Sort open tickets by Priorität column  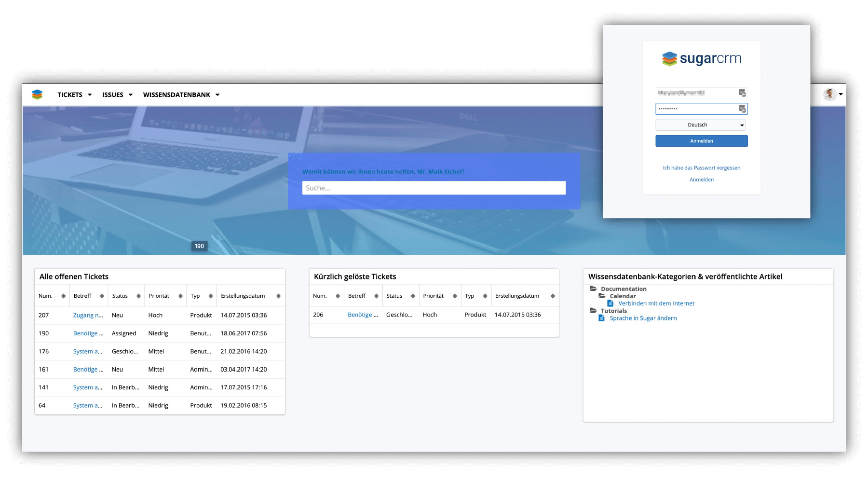(x=180, y=296)
